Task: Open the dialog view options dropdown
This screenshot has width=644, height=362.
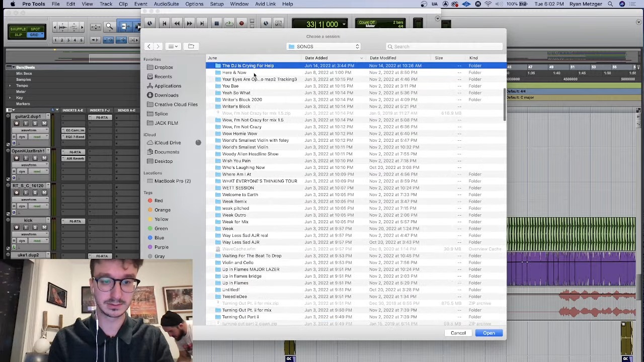Action: pos(173,46)
